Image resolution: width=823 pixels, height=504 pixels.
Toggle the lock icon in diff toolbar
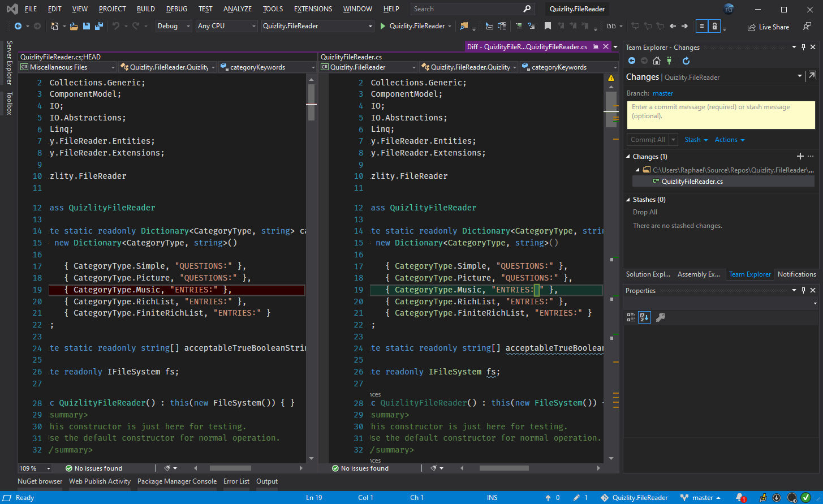pos(714,26)
